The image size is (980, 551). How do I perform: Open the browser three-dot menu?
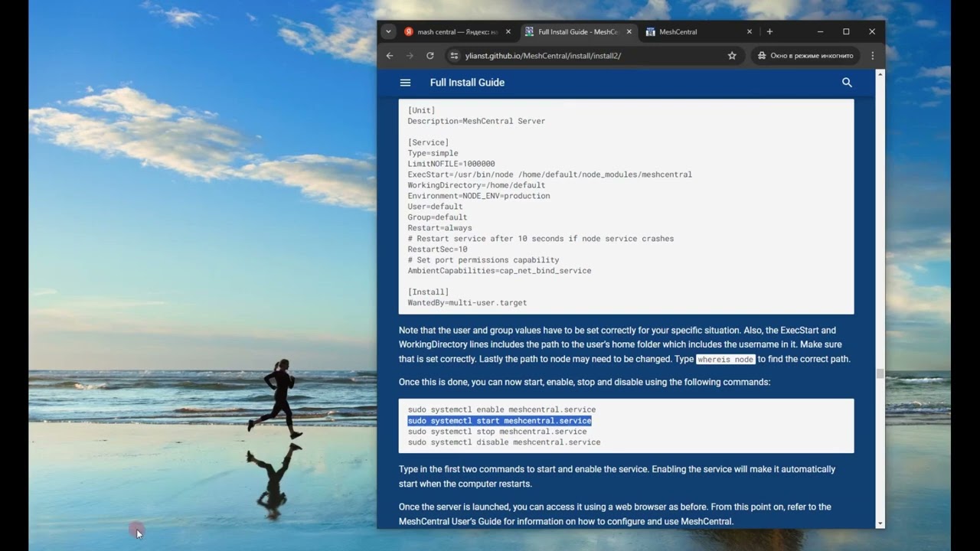pos(873,56)
